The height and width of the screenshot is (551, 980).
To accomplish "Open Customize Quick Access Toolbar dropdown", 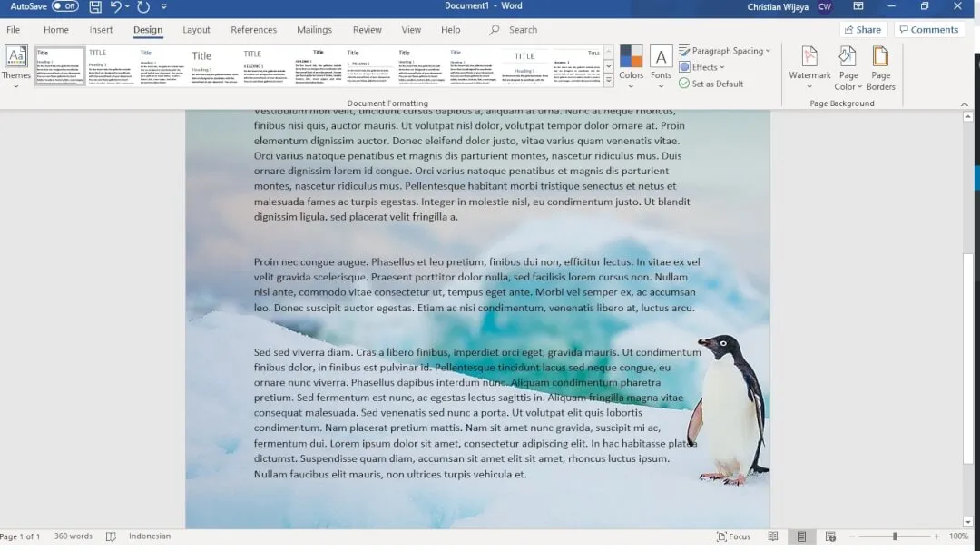I will pyautogui.click(x=163, y=7).
